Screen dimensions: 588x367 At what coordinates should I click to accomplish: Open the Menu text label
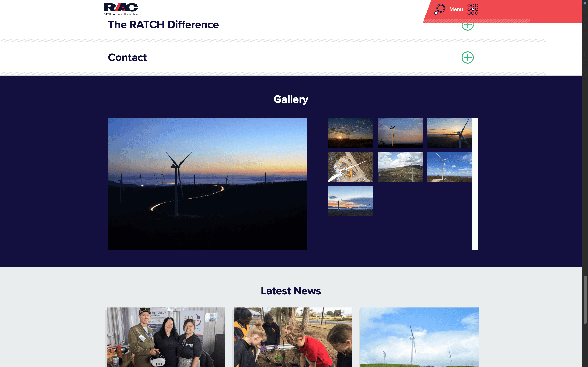click(x=456, y=9)
